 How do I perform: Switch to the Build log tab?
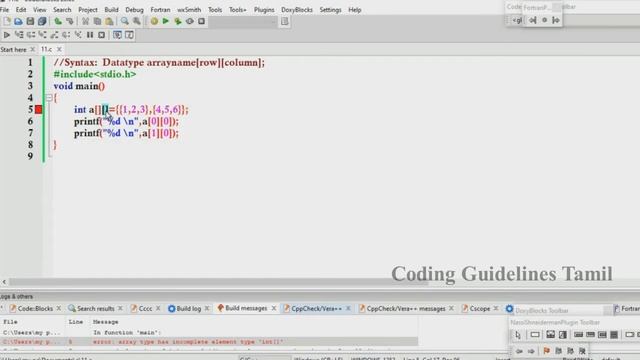pos(189,309)
